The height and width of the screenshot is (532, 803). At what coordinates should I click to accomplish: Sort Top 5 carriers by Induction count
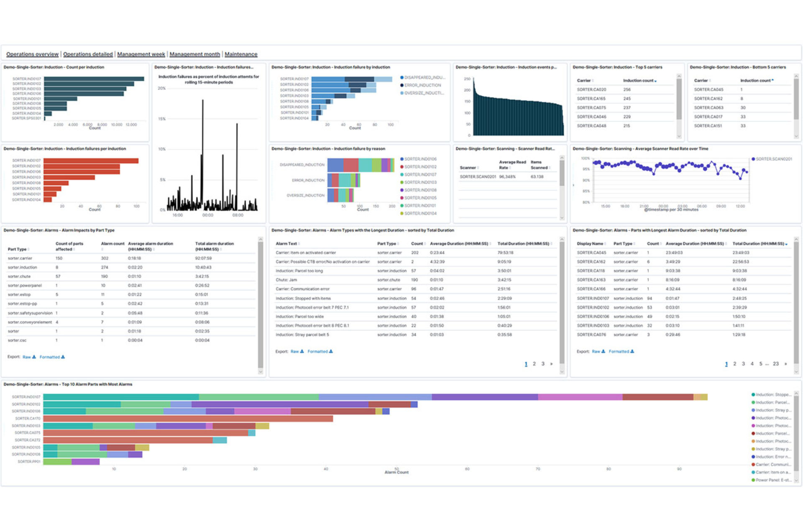(x=640, y=80)
